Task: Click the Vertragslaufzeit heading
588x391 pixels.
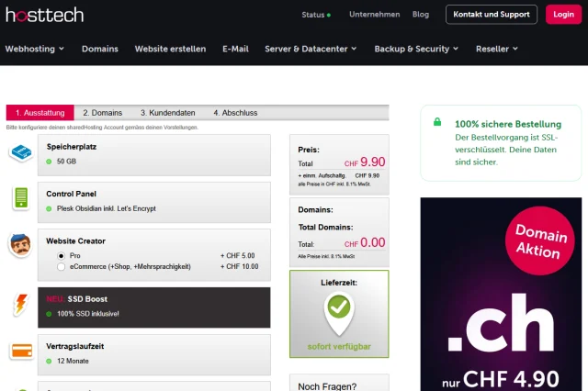Action: point(75,346)
